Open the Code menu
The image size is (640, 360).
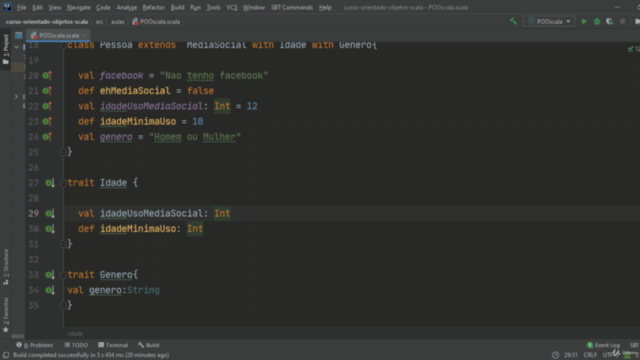[x=103, y=7]
